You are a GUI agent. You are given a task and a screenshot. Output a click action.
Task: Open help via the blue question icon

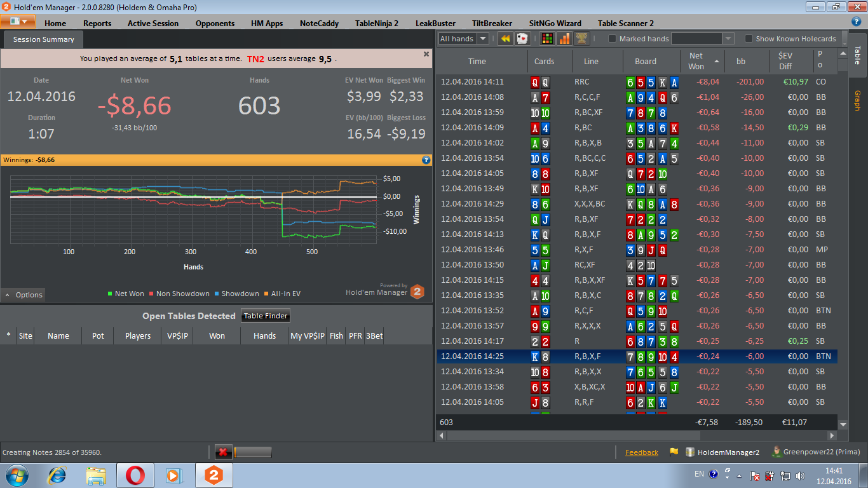point(857,21)
